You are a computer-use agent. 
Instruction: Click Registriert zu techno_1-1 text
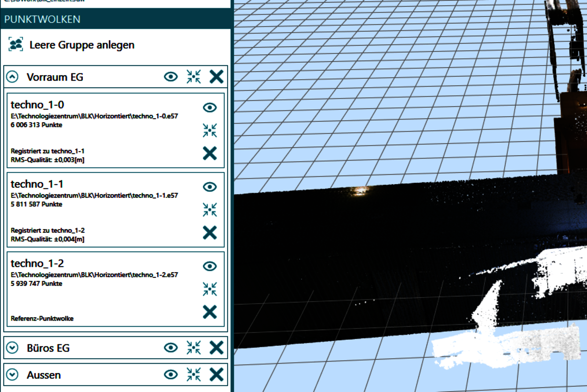coord(47,151)
